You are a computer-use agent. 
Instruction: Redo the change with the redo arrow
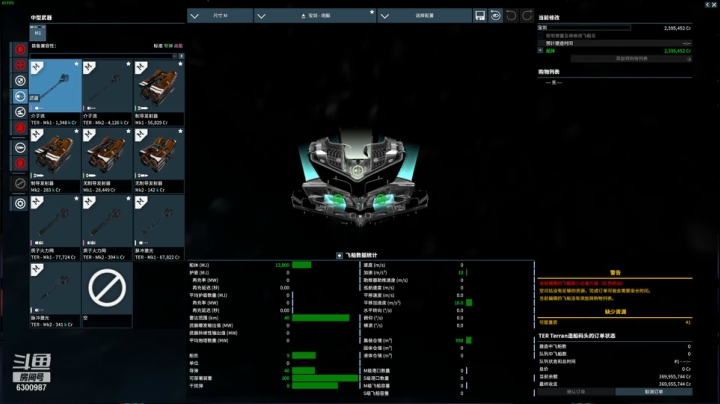click(x=527, y=16)
